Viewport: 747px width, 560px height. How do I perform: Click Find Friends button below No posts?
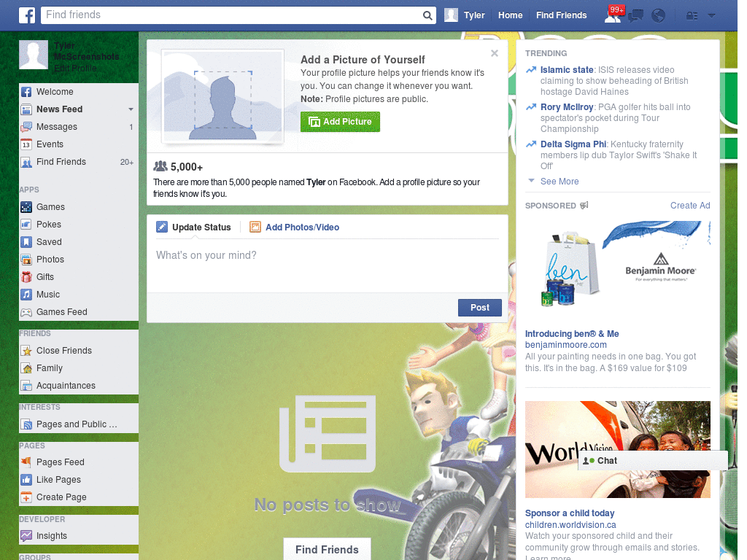(x=327, y=550)
